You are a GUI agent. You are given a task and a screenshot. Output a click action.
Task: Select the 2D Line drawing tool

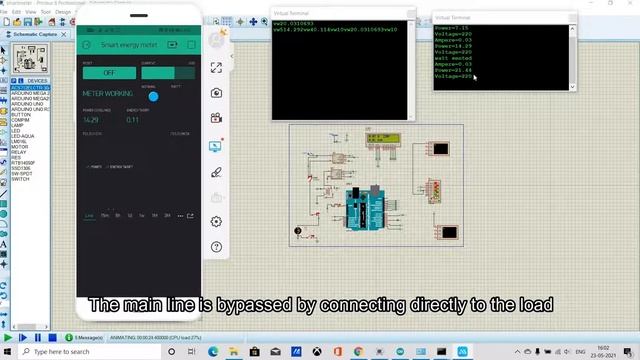pos(4,193)
